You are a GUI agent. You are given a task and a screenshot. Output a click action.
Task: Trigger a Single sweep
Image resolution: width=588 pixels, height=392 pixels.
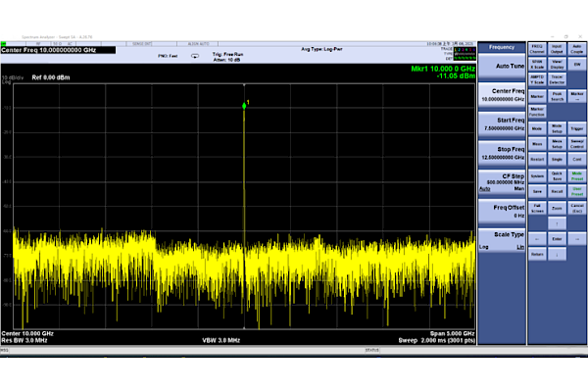pos(557,159)
